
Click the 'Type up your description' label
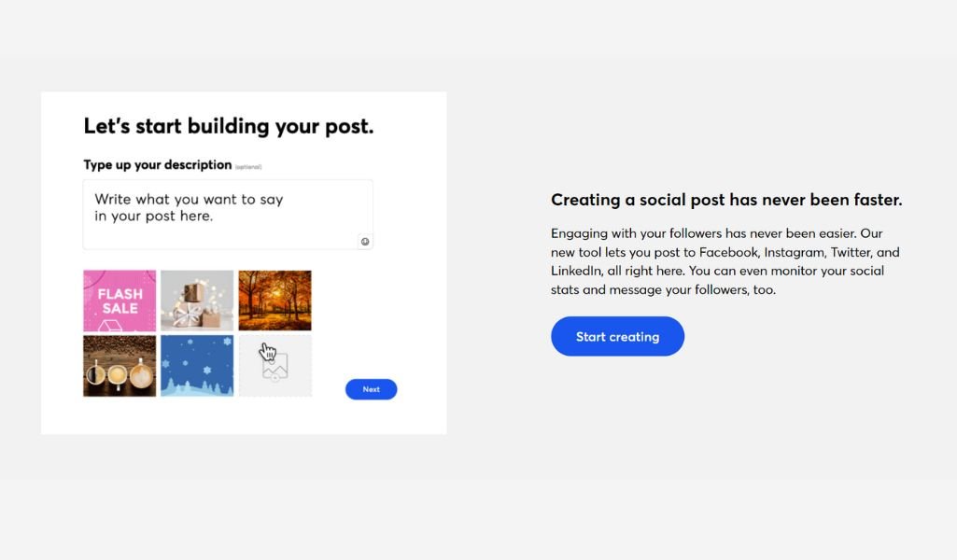click(158, 165)
